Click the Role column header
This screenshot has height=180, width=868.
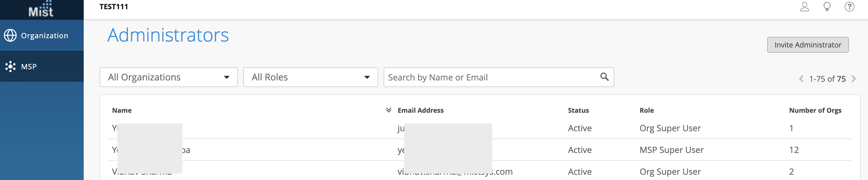click(x=647, y=110)
